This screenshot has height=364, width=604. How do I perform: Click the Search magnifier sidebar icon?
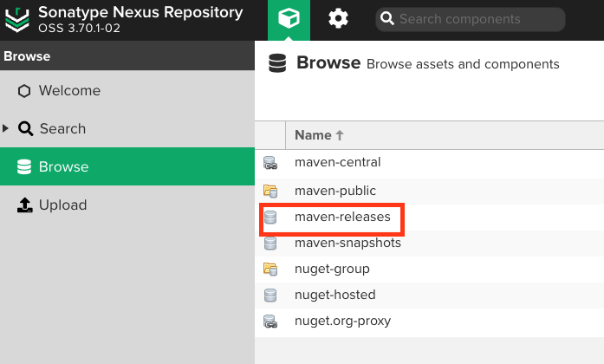click(26, 128)
